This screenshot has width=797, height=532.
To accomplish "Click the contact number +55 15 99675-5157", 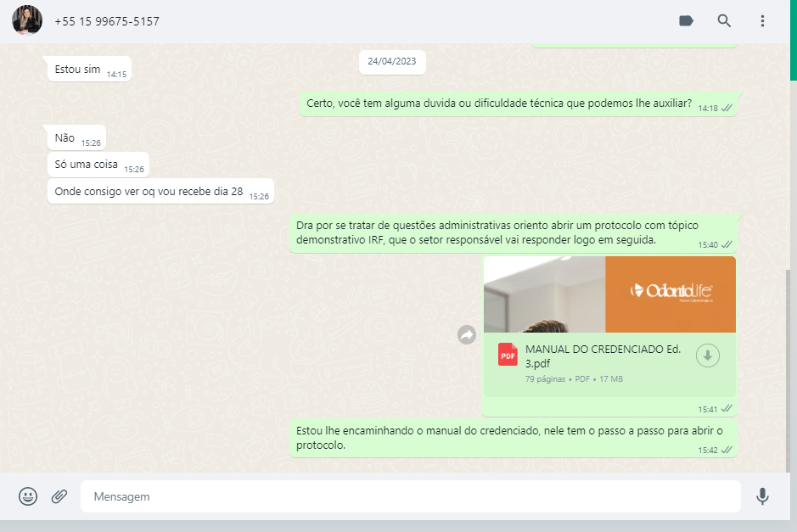I will coord(107,21).
